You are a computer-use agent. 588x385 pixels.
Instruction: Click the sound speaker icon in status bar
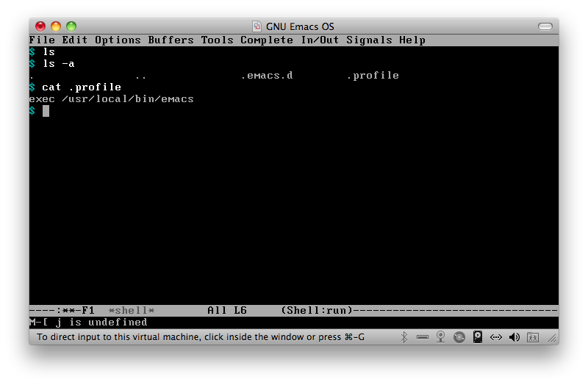click(514, 337)
